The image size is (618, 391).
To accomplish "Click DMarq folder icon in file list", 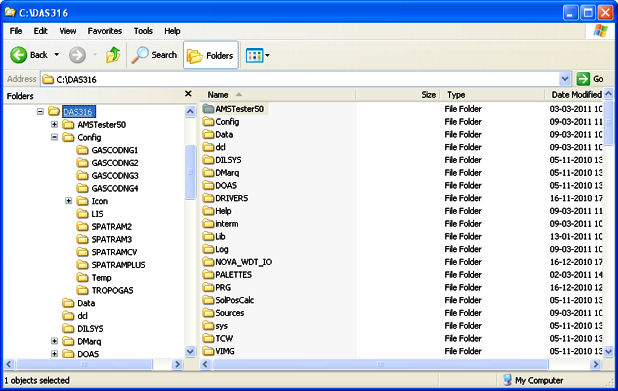I will (208, 172).
